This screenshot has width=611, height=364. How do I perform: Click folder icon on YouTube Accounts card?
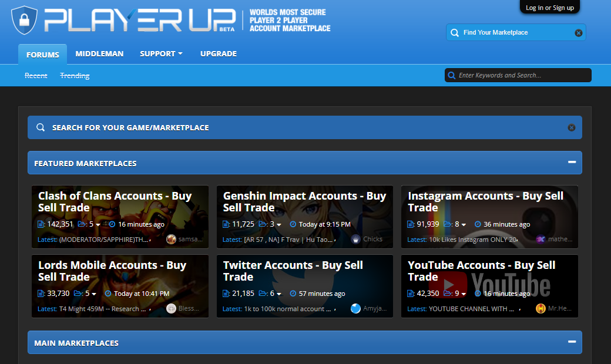click(x=448, y=293)
